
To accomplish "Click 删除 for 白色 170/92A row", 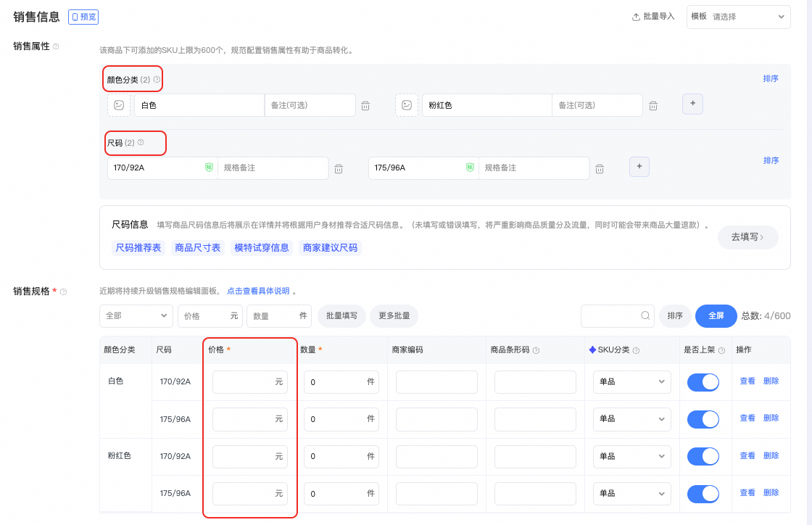I will [771, 381].
